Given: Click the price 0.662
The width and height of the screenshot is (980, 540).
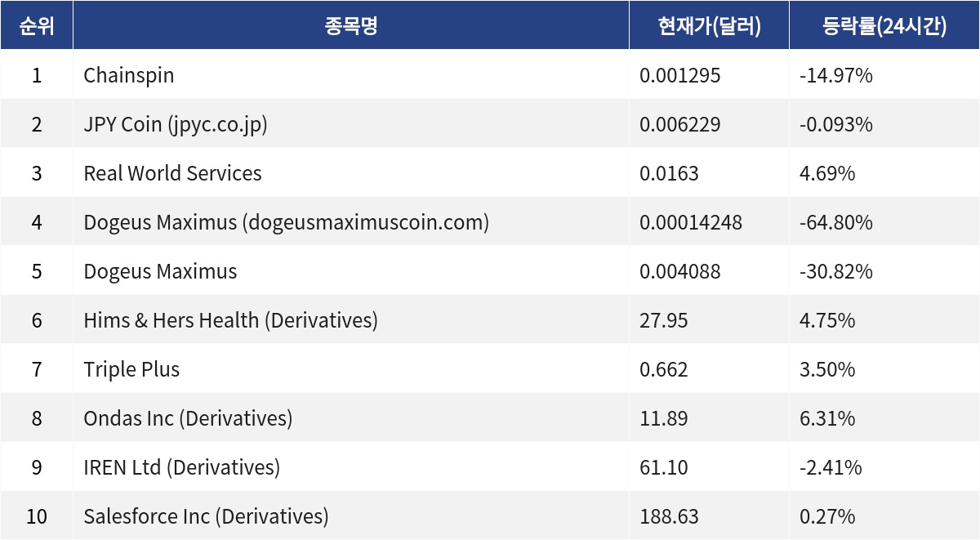Looking at the screenshot, I should pos(663,369).
